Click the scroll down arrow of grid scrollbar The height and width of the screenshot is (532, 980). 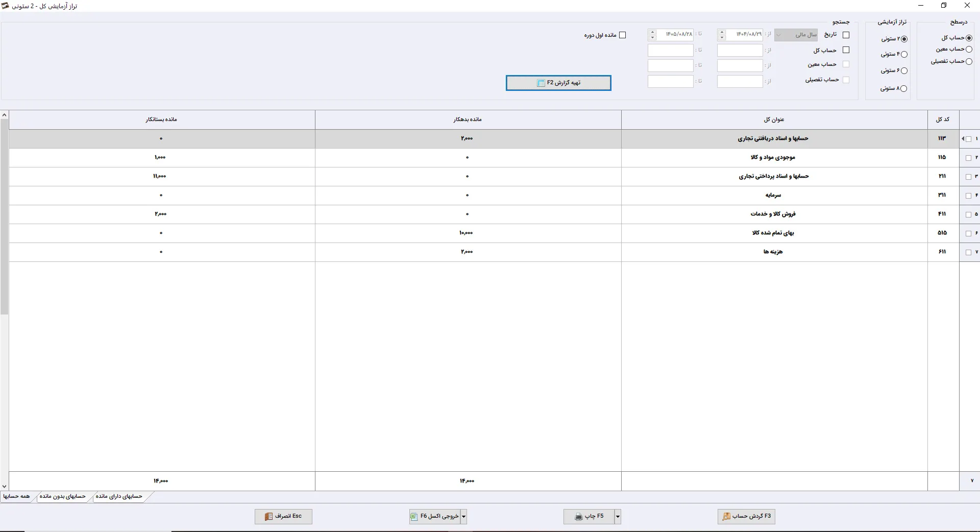point(4,487)
